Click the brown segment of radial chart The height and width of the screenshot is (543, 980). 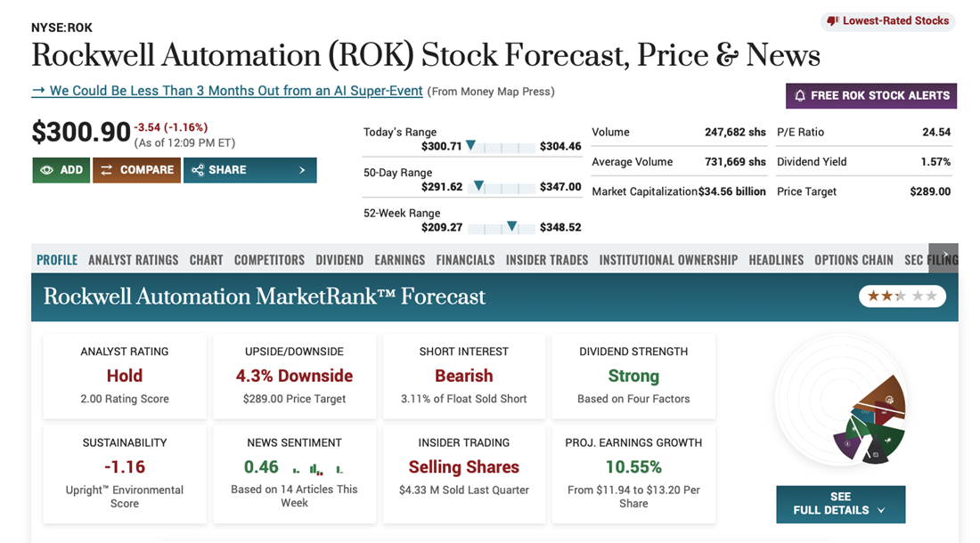[x=885, y=396]
